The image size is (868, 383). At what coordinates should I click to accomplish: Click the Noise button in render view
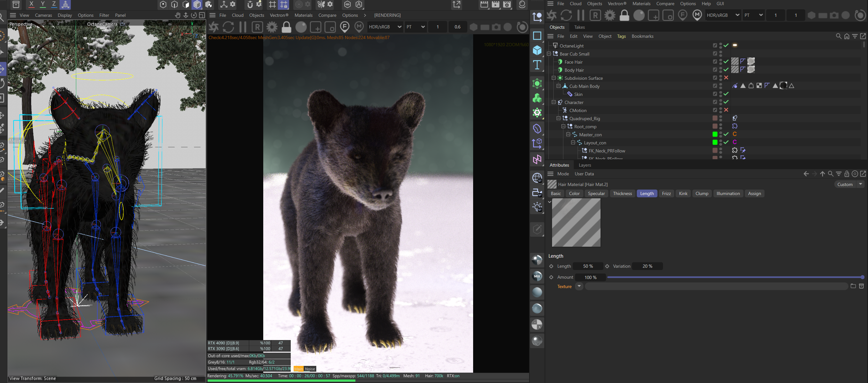pyautogui.click(x=310, y=369)
